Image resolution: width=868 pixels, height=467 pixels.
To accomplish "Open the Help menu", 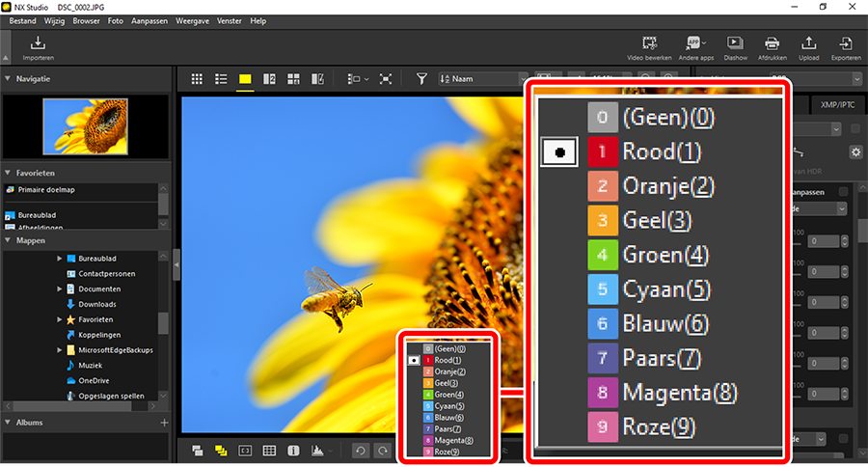I will (258, 21).
